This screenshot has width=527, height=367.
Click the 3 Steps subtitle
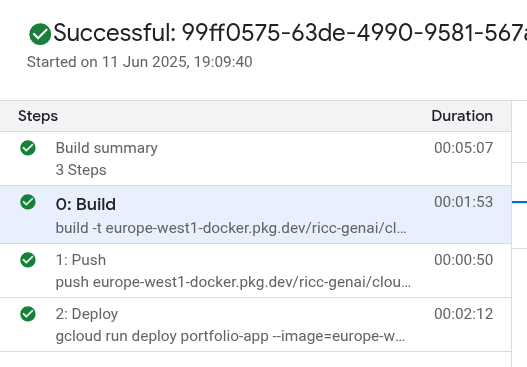81,170
